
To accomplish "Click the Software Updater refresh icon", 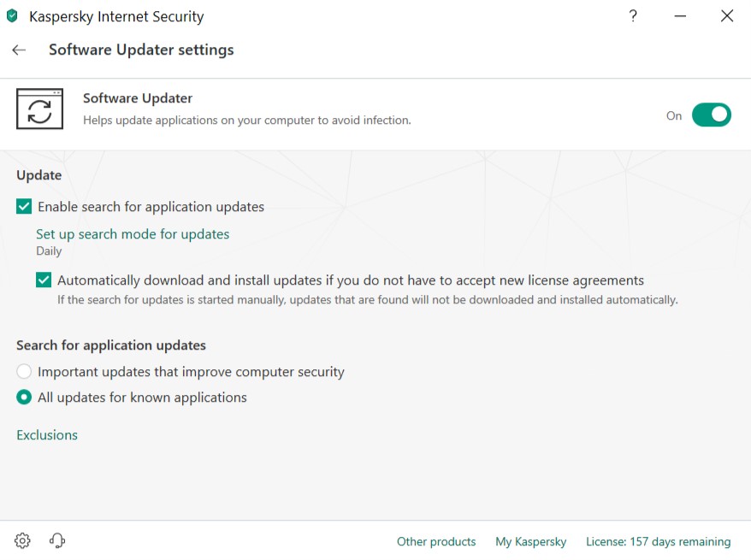I will (39, 109).
